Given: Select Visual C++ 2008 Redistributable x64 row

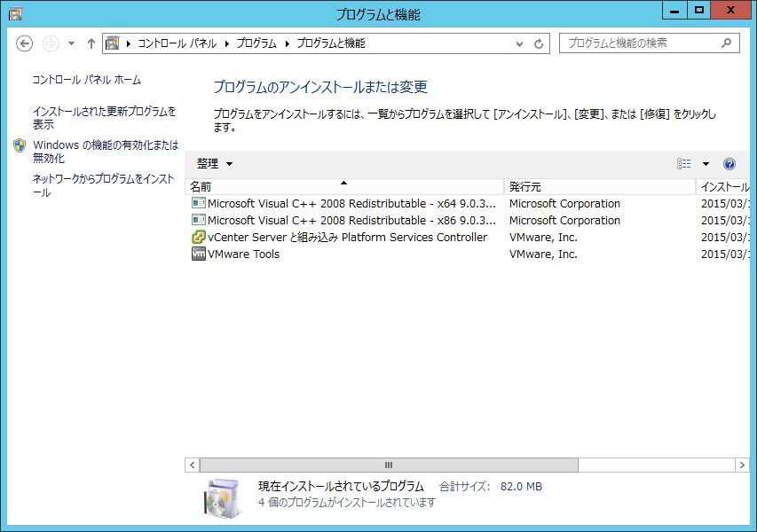Looking at the screenshot, I should [x=468, y=204].
